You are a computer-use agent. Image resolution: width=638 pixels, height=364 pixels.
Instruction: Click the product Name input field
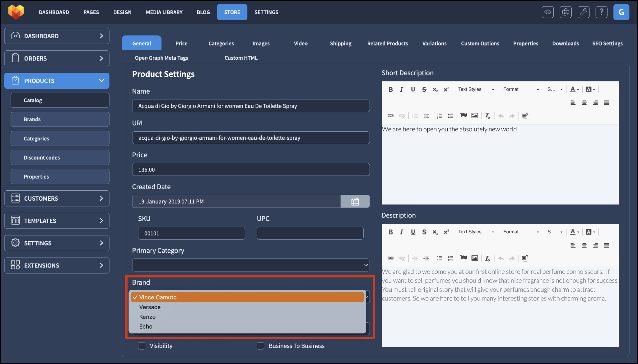[251, 106]
